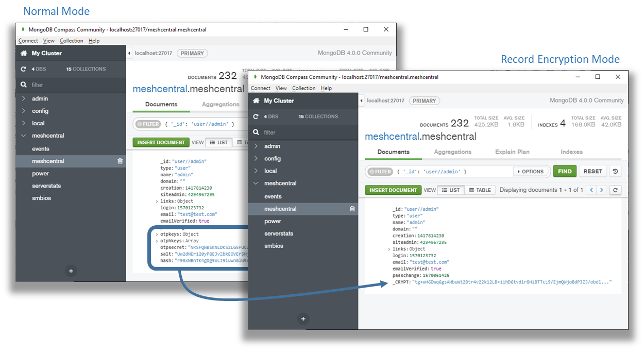Click INSERT DOCUMENT in the front window
This screenshot has width=644, height=351.
point(393,190)
